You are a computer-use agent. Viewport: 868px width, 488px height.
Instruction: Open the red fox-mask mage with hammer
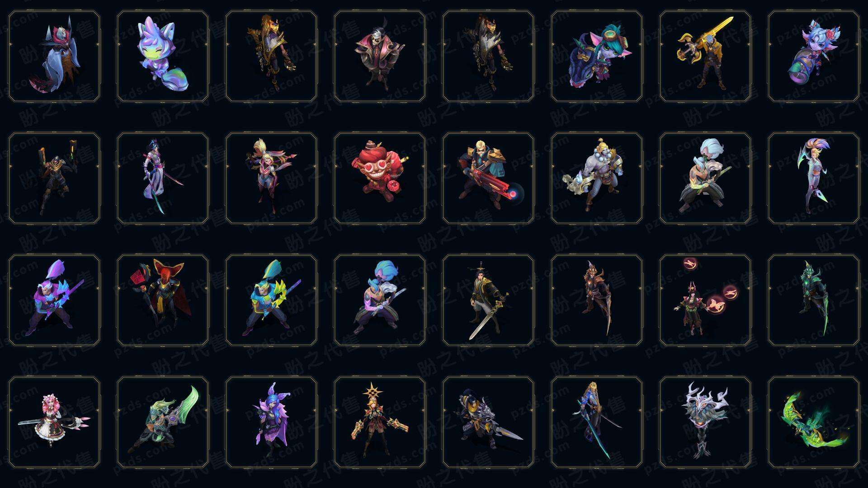(163, 300)
